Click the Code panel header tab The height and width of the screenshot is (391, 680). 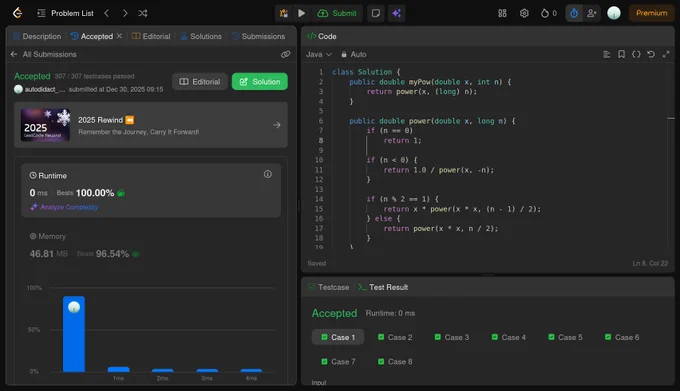pyautogui.click(x=322, y=36)
